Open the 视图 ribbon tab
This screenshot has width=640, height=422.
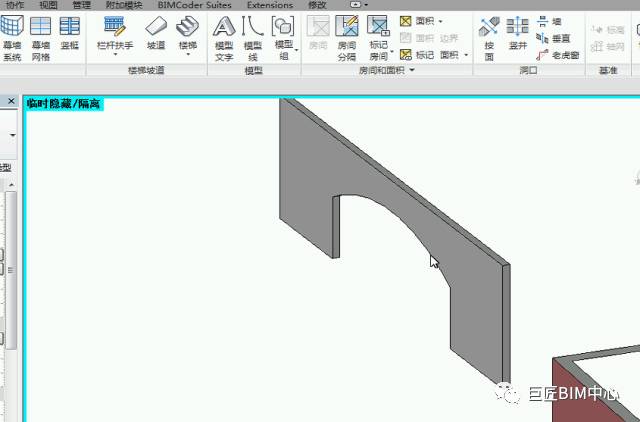(x=48, y=5)
